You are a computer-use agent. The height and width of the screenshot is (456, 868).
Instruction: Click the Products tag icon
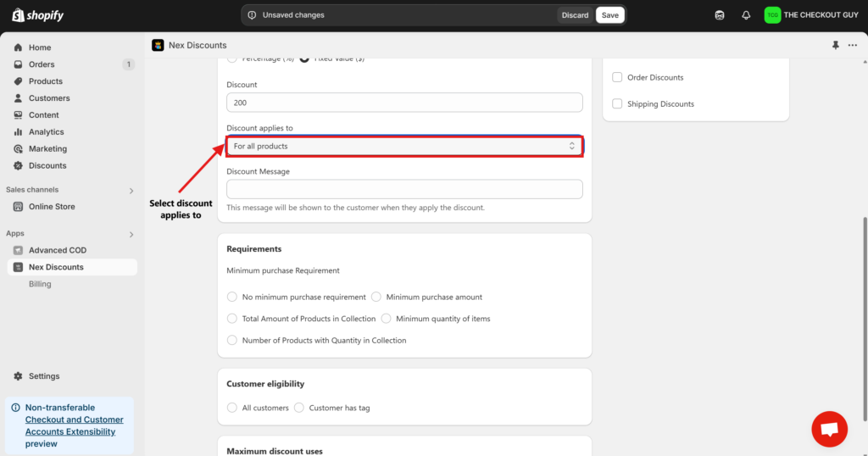click(x=19, y=81)
